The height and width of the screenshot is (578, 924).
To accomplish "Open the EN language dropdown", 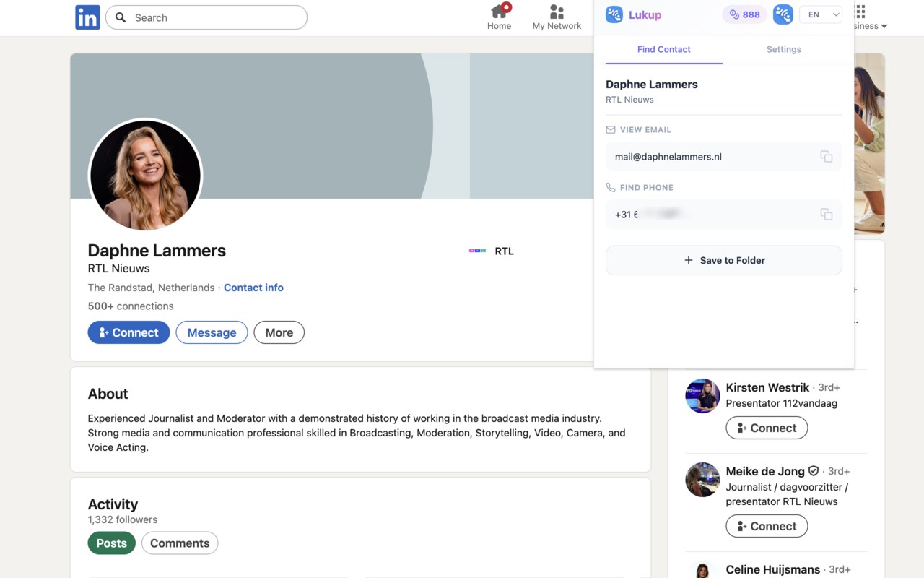I will pos(821,14).
